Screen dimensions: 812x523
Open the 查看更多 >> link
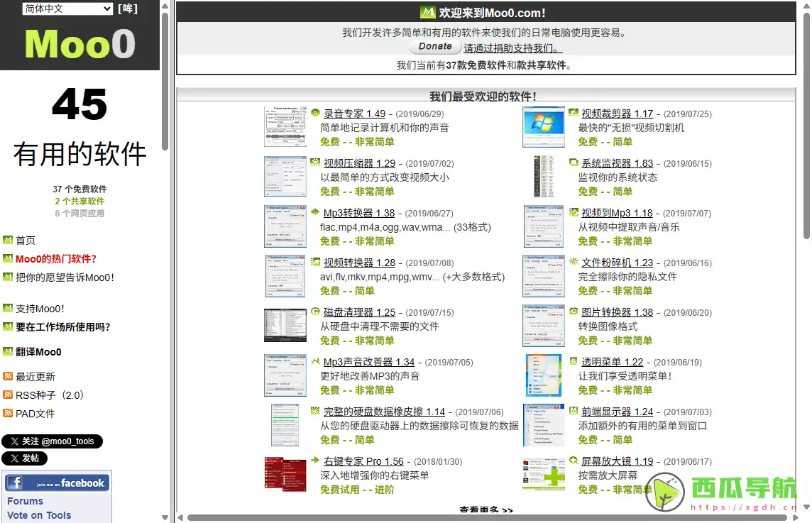tap(485, 510)
